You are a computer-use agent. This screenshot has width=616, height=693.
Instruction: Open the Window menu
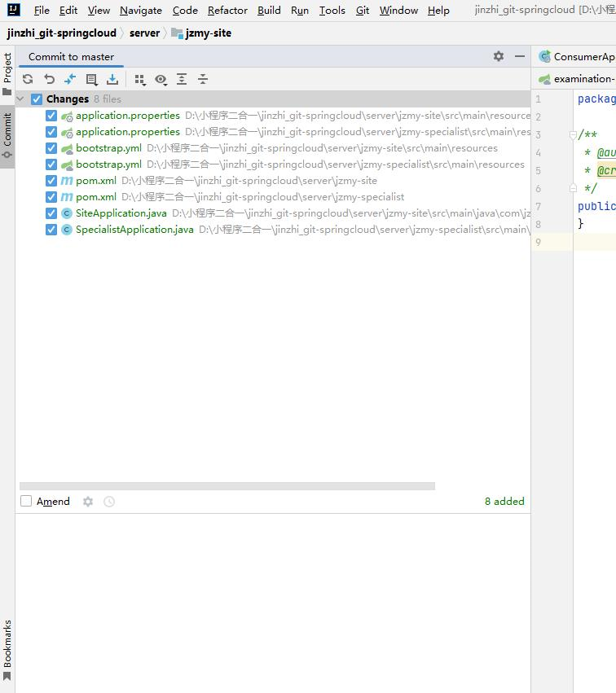tap(398, 10)
